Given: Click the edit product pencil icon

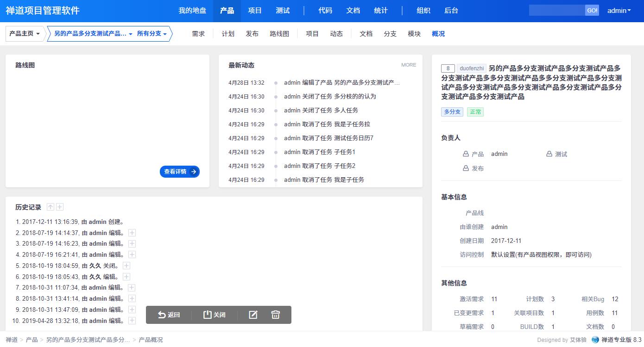Looking at the screenshot, I should [253, 315].
